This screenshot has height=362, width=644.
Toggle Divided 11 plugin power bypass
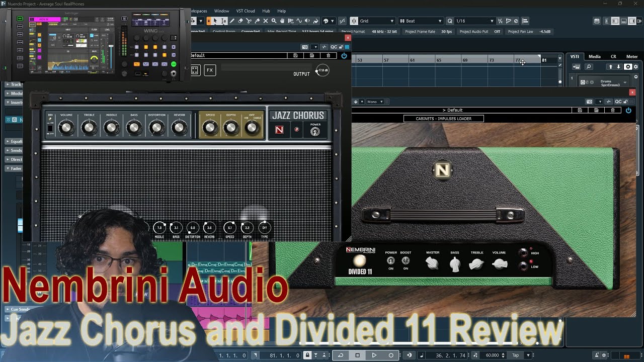628,110
